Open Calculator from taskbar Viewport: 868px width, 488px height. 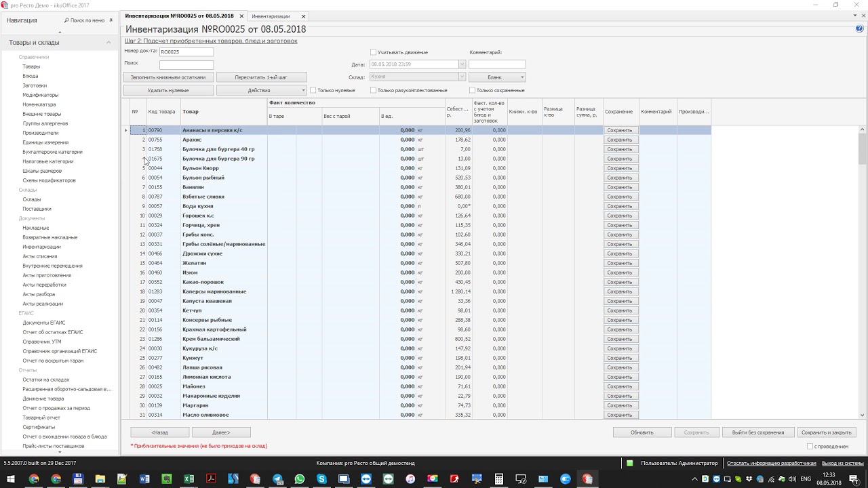point(499,479)
